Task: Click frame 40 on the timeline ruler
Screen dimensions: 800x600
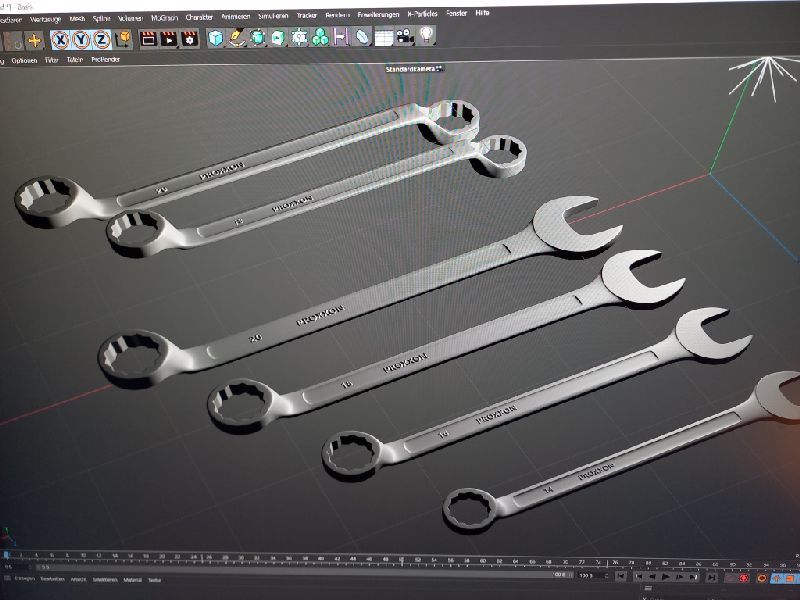Action: point(320,560)
